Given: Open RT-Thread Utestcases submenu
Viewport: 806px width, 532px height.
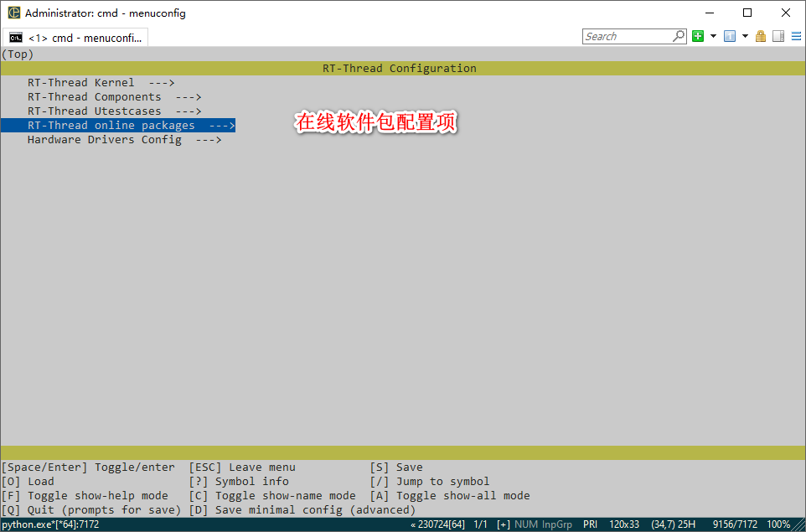Looking at the screenshot, I should (x=114, y=111).
